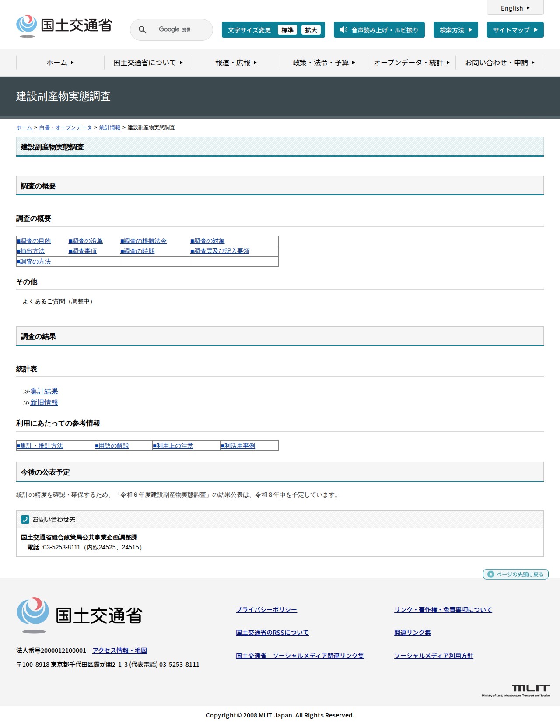Open the ホーム navigation menu
560x728 pixels.
(60, 63)
